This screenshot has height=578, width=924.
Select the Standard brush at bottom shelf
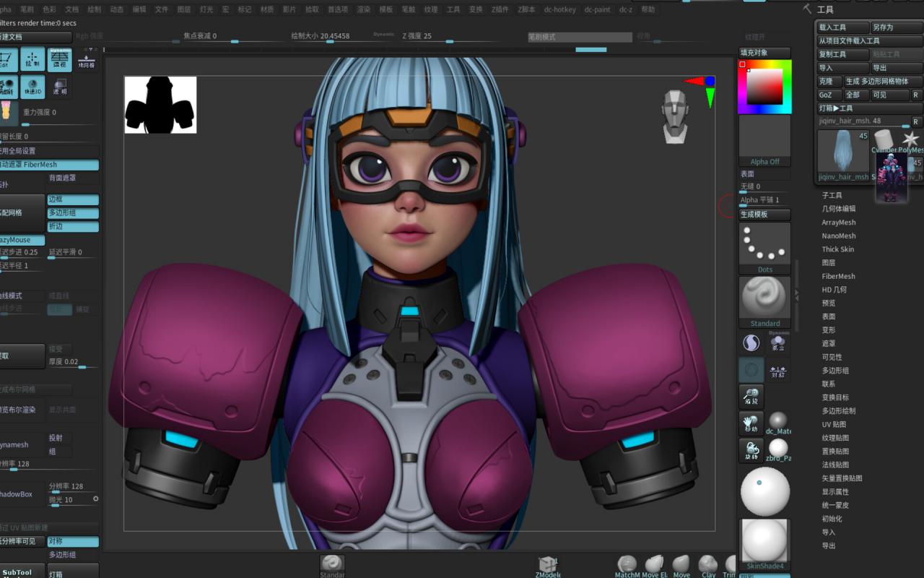click(x=332, y=565)
